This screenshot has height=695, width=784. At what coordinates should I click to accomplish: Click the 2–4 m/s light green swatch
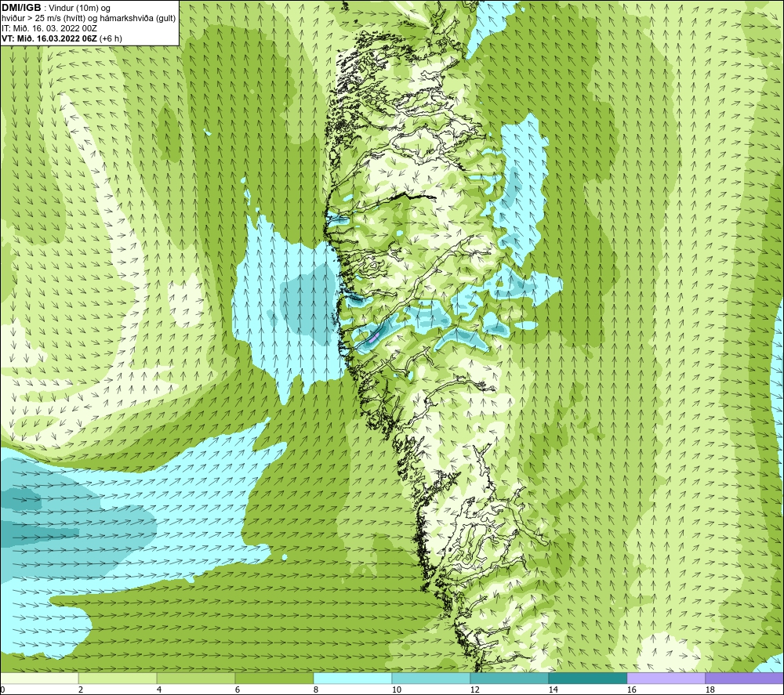tap(118, 678)
